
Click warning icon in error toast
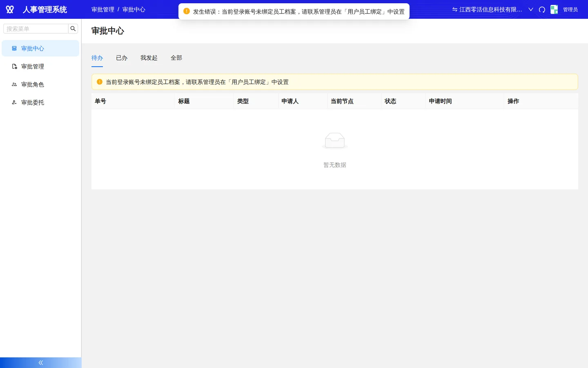coord(187,11)
